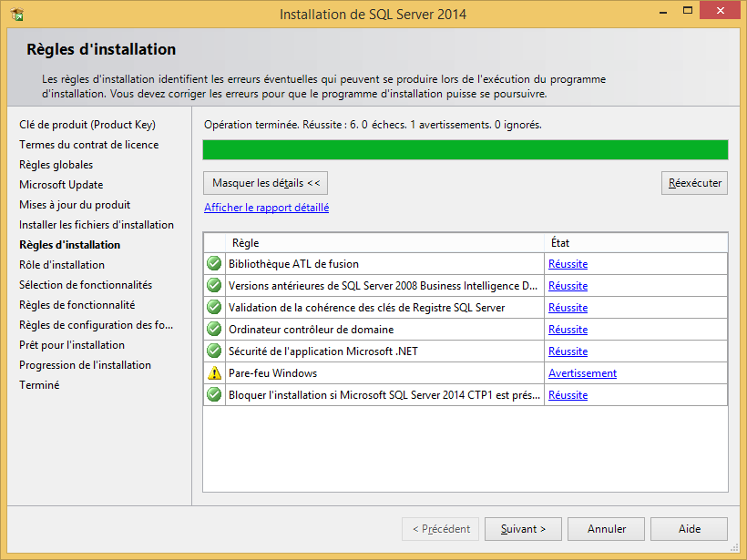Open the Avertissement link for Pare-feu Windows
This screenshot has width=747, height=560.
(583, 373)
